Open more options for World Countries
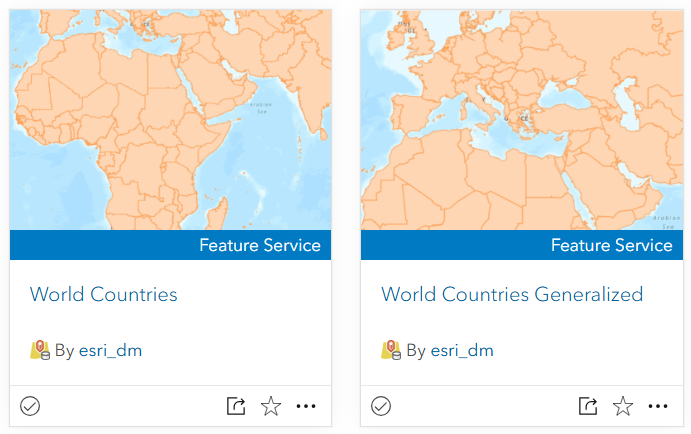 tap(306, 406)
